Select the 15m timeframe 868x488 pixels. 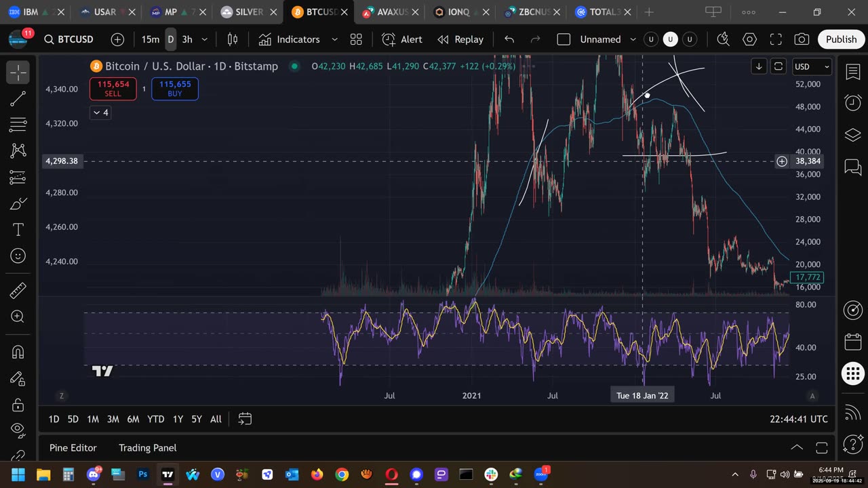click(150, 39)
